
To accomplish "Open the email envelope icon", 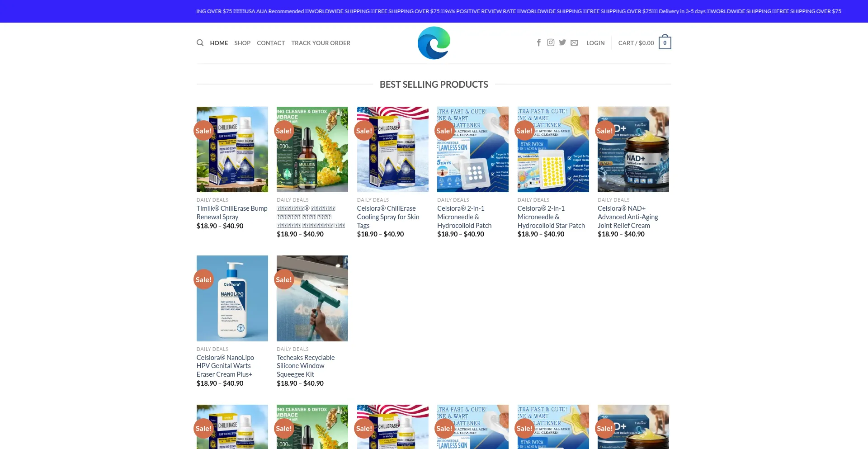I will (x=574, y=43).
